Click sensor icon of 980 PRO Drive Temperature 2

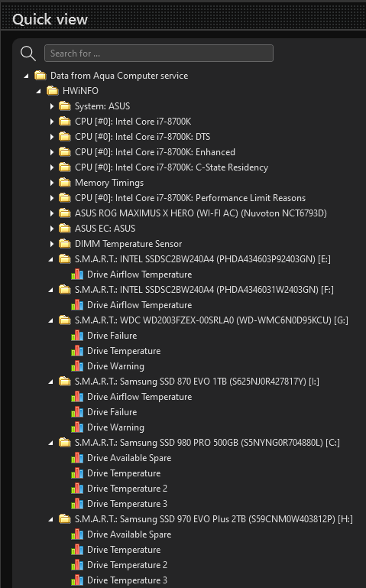(x=77, y=489)
